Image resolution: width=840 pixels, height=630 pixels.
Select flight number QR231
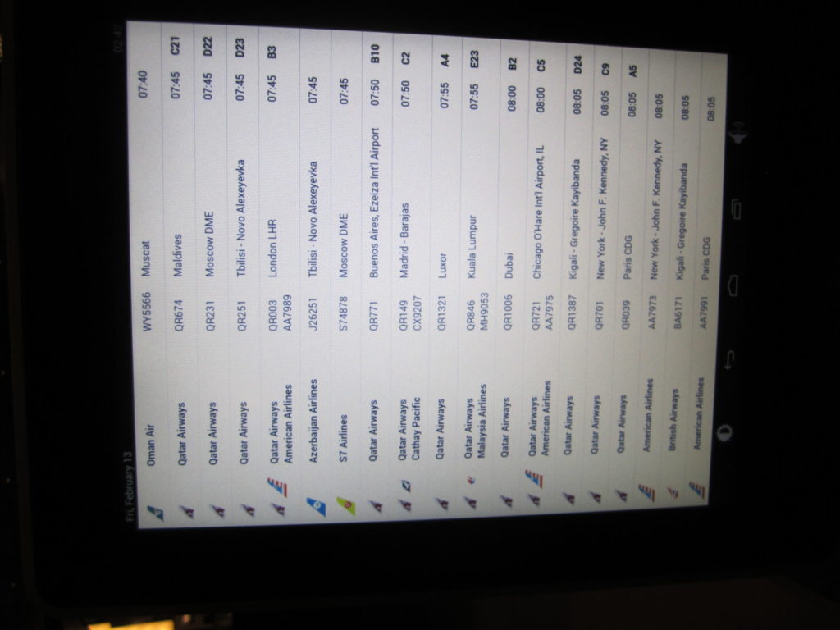click(211, 313)
